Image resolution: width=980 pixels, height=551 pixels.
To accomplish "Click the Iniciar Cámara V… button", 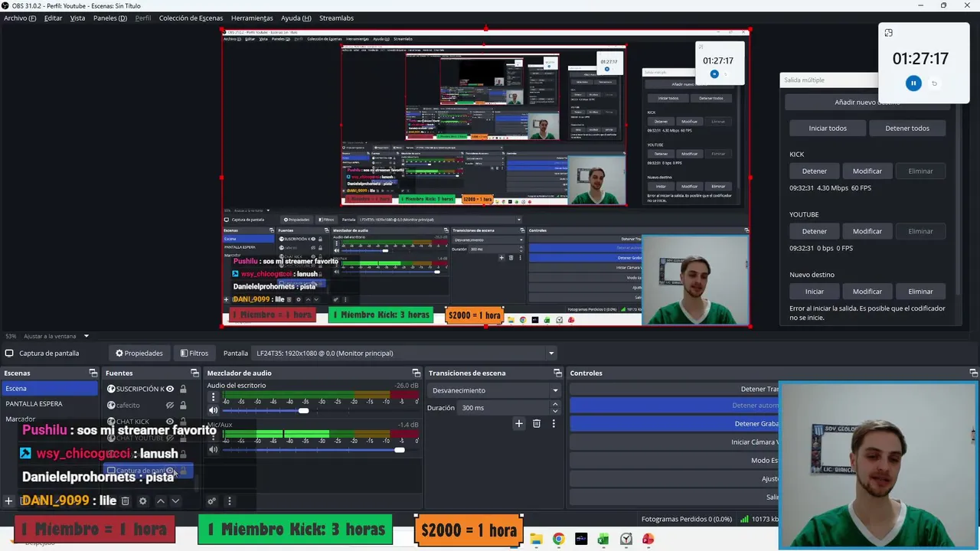I will coord(675,442).
